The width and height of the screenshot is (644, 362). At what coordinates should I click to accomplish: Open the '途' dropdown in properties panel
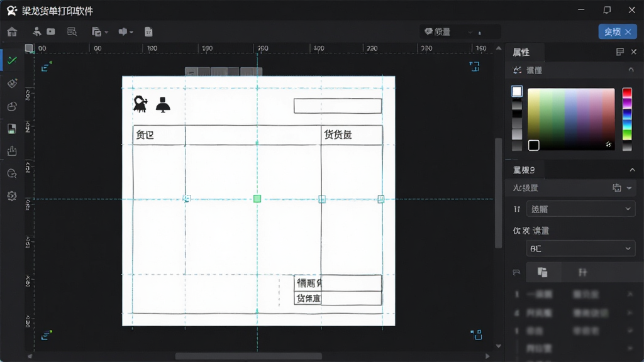pos(580,209)
